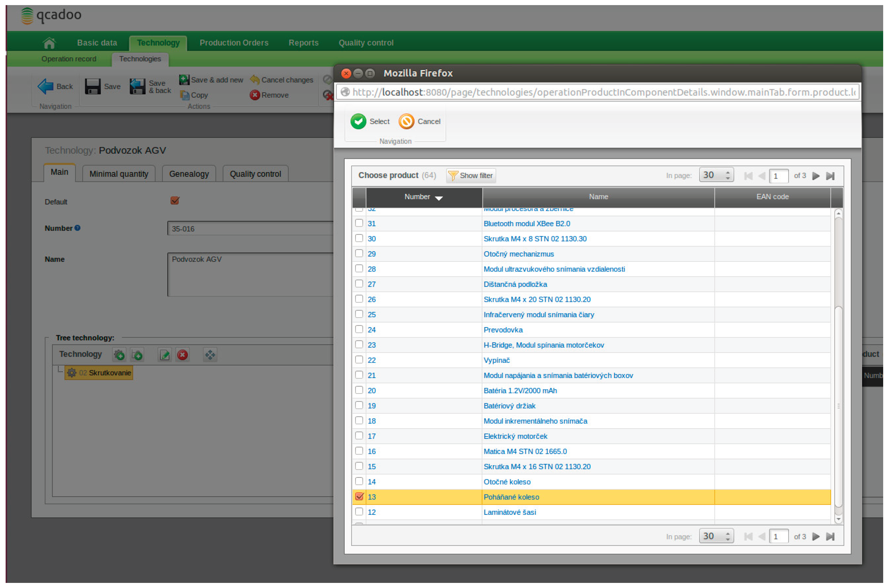Click the edit operation pencil icon
This screenshot has width=888, height=588.
tap(165, 355)
